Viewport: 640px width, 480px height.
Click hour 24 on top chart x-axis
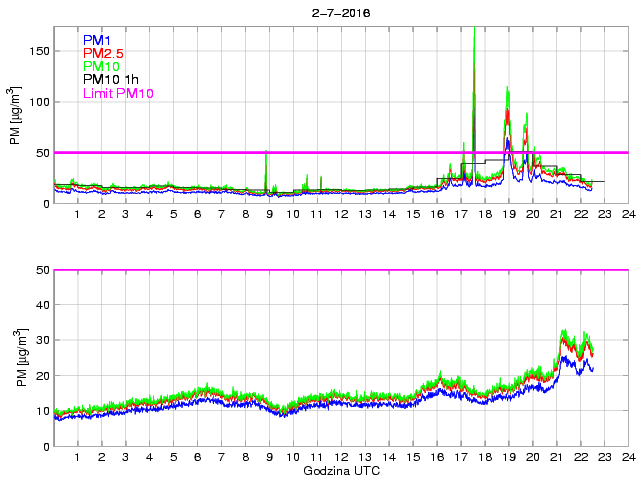pos(627,215)
